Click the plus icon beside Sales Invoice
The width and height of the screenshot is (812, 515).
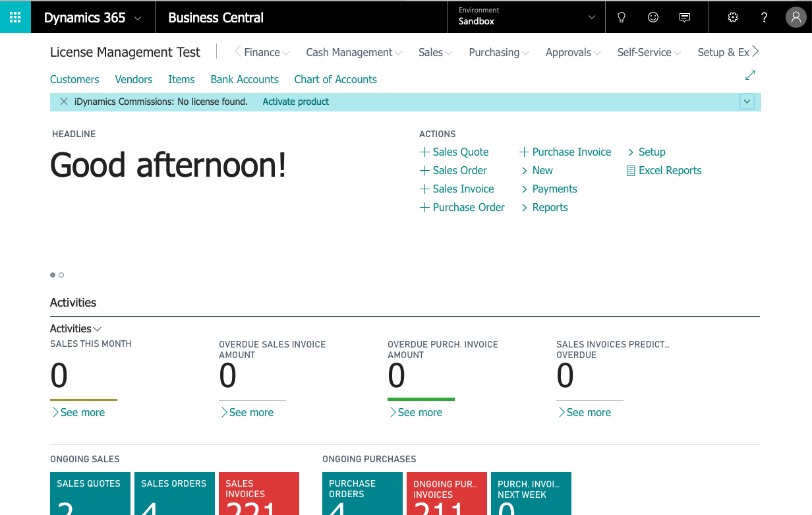tap(424, 189)
